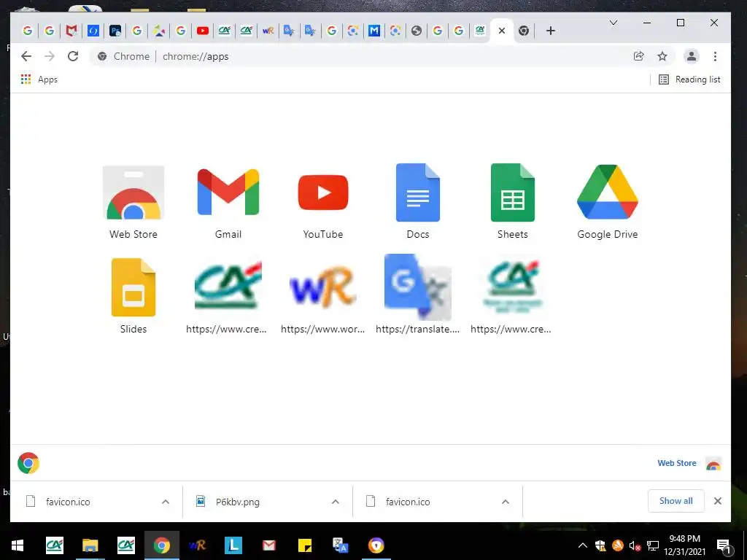The image size is (747, 560).
Task: Open the Reading list
Action: pyautogui.click(x=689, y=79)
